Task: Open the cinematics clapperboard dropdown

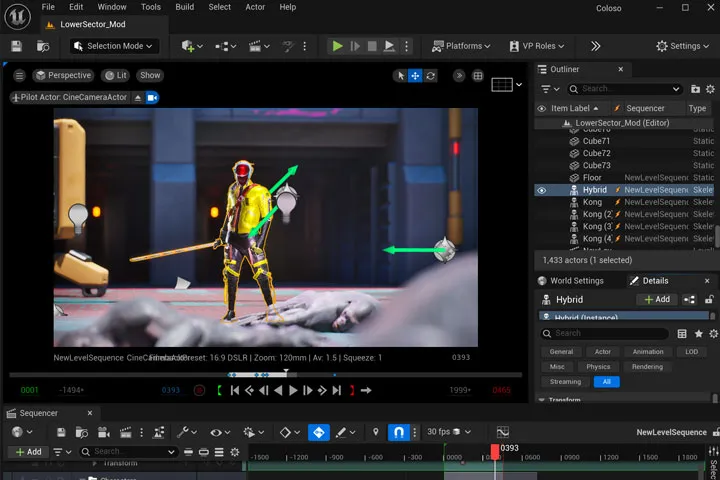Action: point(259,46)
